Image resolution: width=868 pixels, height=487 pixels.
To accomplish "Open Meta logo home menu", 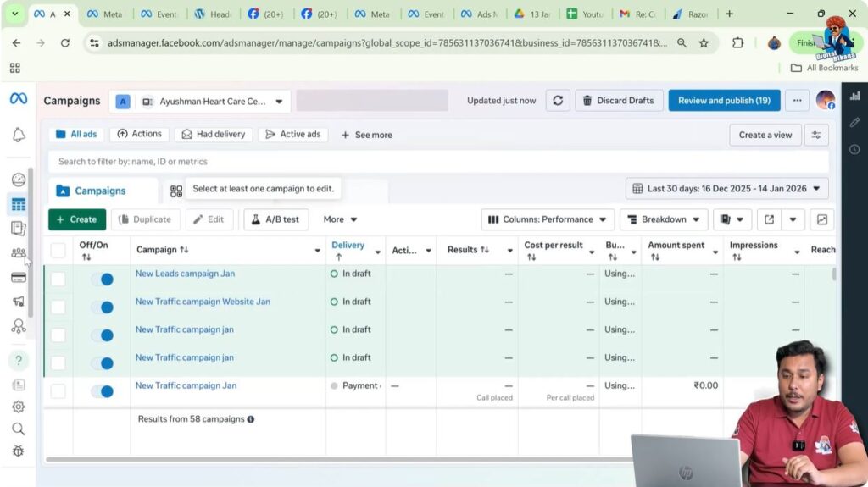I will tap(19, 98).
